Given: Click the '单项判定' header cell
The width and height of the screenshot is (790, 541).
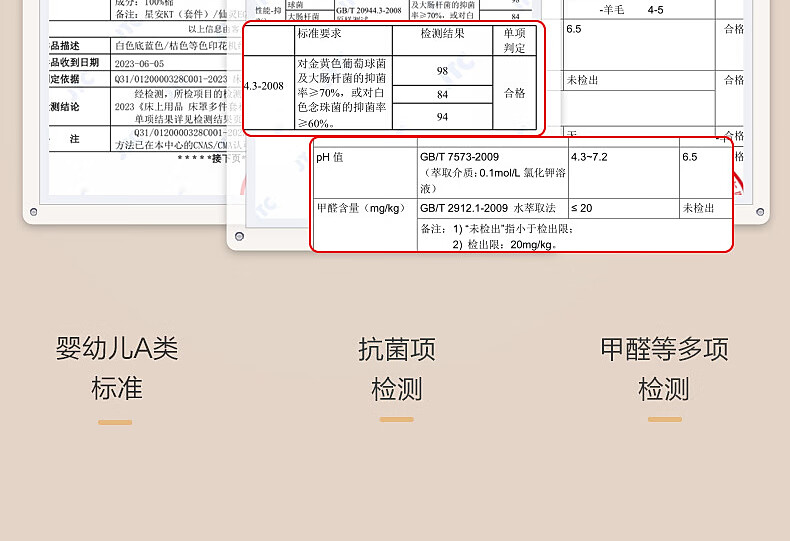Looking at the screenshot, I should pyautogui.click(x=514, y=40).
